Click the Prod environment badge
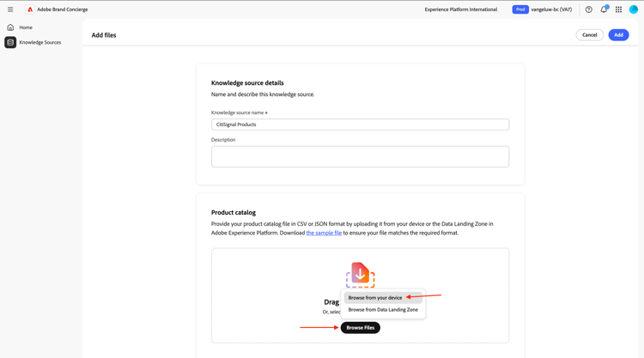 [x=520, y=9]
